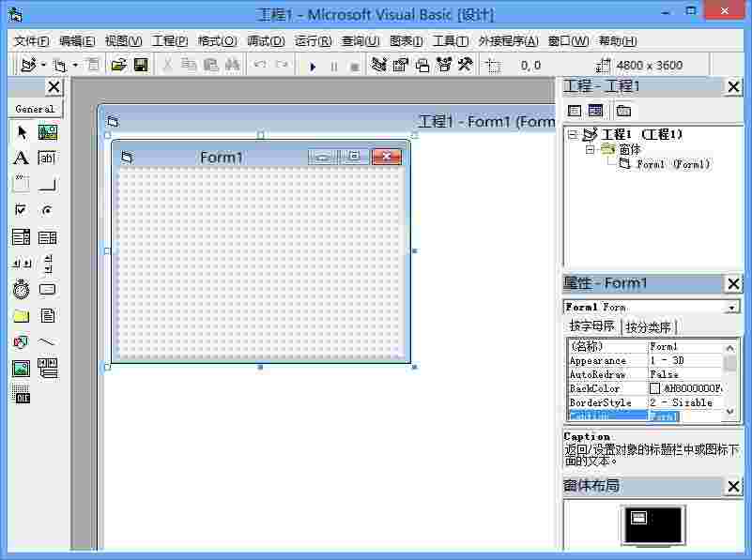
Task: Collapse the 工程1 node in the project tree
Action: (574, 134)
